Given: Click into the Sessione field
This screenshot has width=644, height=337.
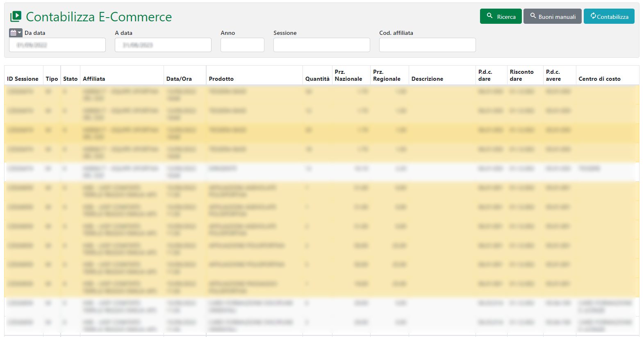Looking at the screenshot, I should click(x=321, y=45).
